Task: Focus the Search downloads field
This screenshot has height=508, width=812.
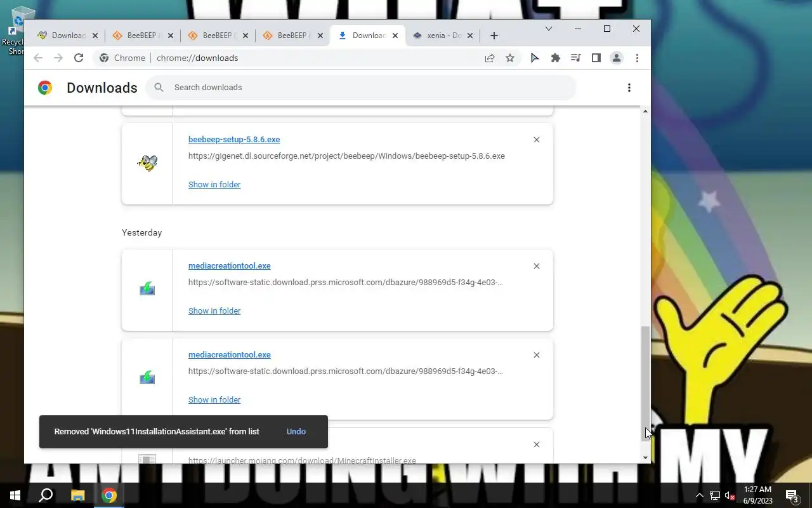Action: pyautogui.click(x=360, y=87)
